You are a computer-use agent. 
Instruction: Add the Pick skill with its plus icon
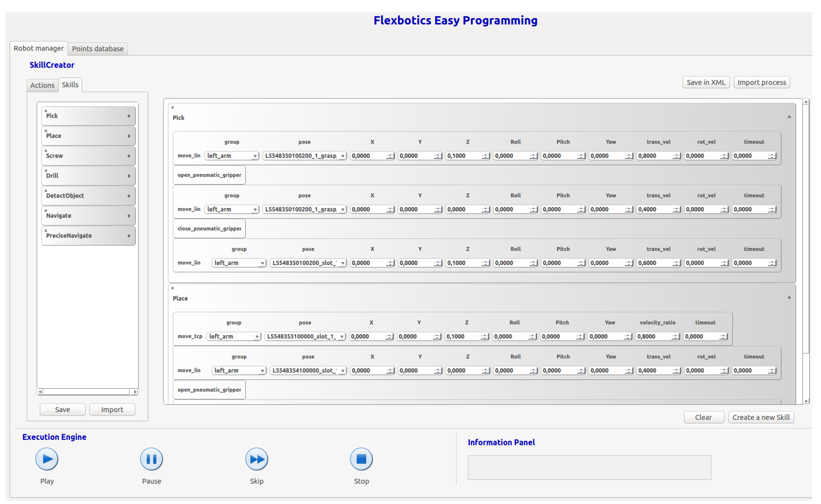coord(129,116)
